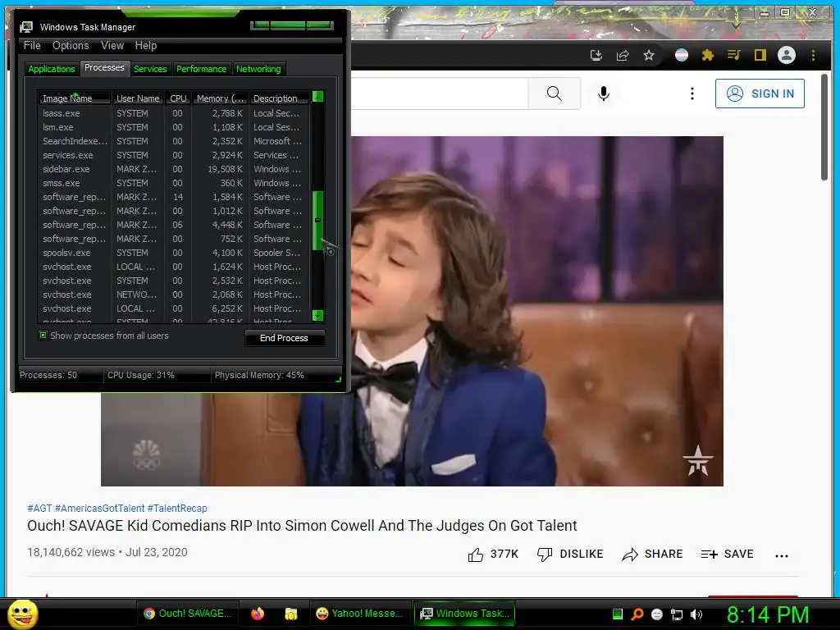Click the YouTube page vertical scrollbar
This screenshot has width=840, height=630.
[824, 127]
